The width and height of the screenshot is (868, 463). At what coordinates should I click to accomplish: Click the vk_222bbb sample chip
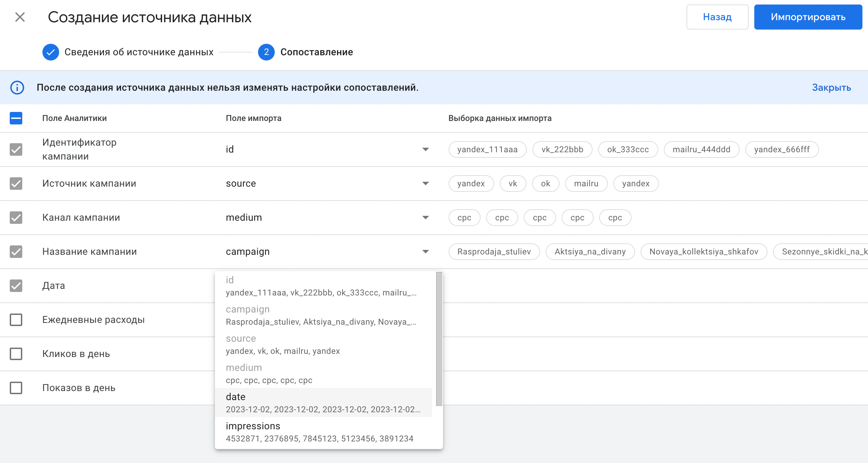[562, 149]
